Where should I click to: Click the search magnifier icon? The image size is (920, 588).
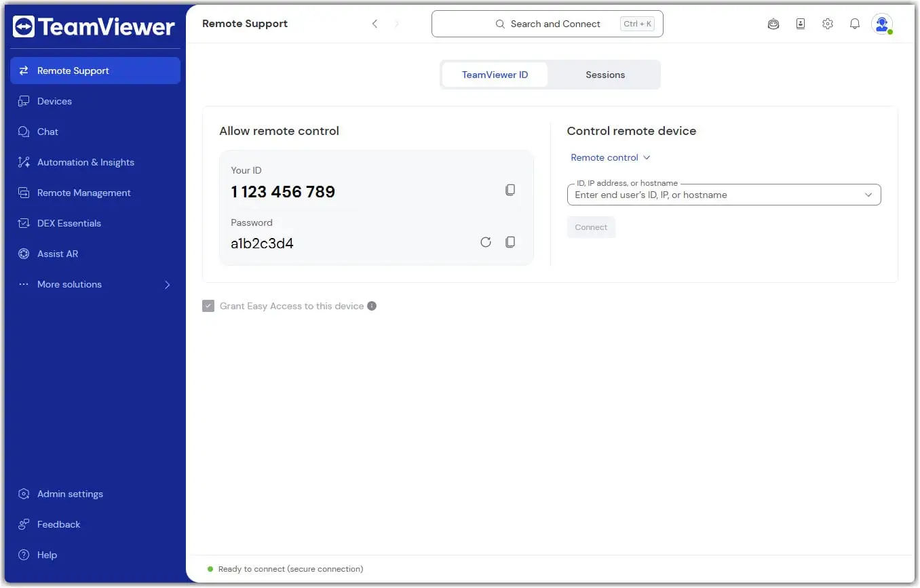click(500, 24)
